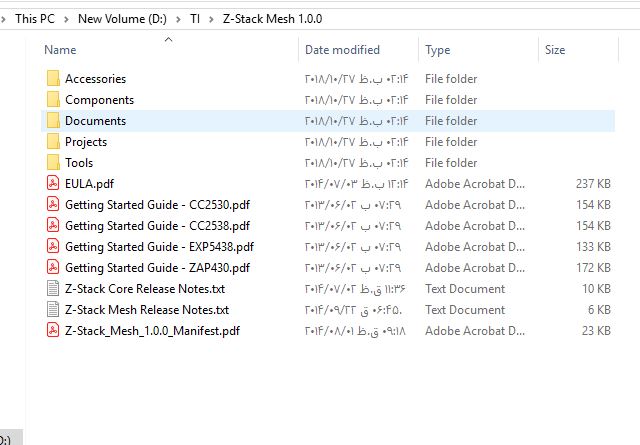Click the Z-Stack Mesh 1.0.0 breadcrumb

(272, 19)
